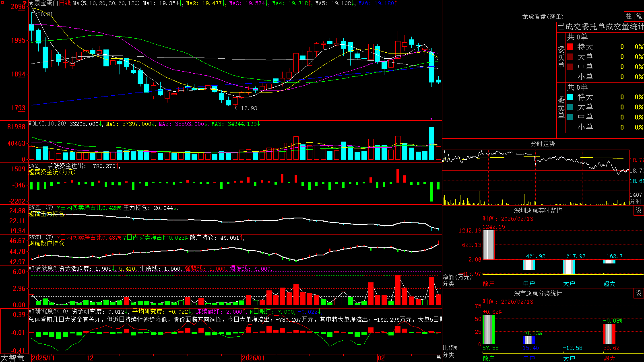
Task: Click MA6: 19.180 blue value
Action: (378, 3)
